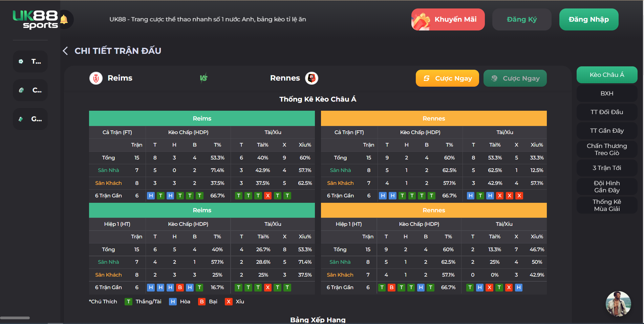Select the sidebar item starting with G

[x=30, y=119]
